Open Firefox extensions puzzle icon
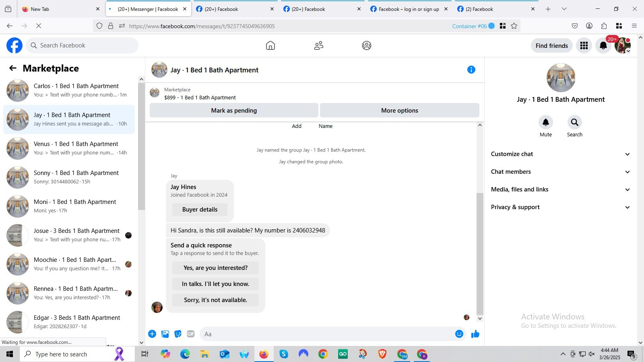 point(604,26)
